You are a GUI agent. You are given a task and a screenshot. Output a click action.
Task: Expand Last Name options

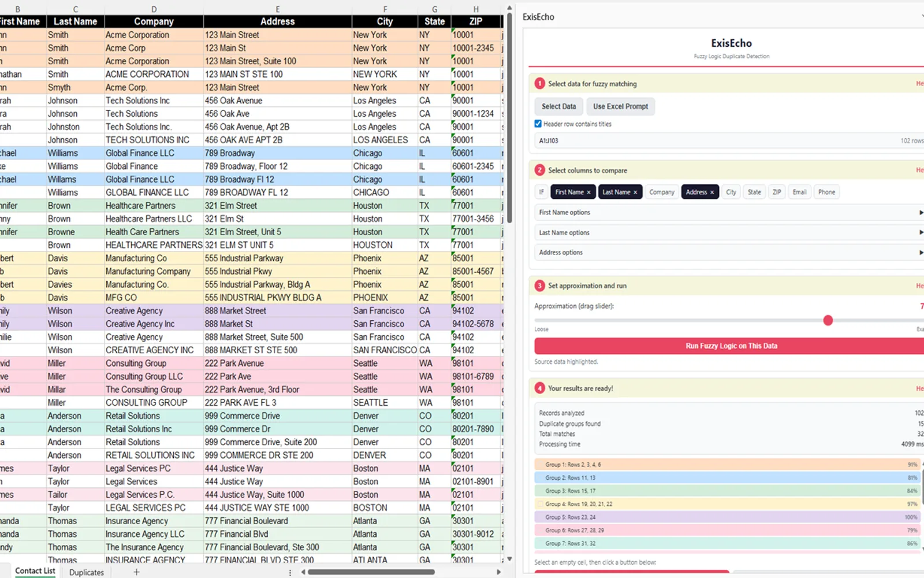[x=729, y=233]
